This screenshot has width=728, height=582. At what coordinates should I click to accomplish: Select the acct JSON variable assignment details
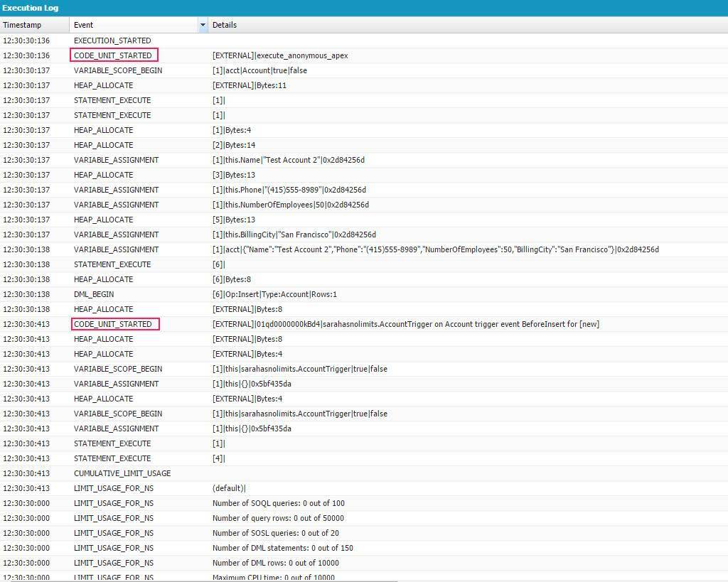pyautogui.click(x=436, y=249)
